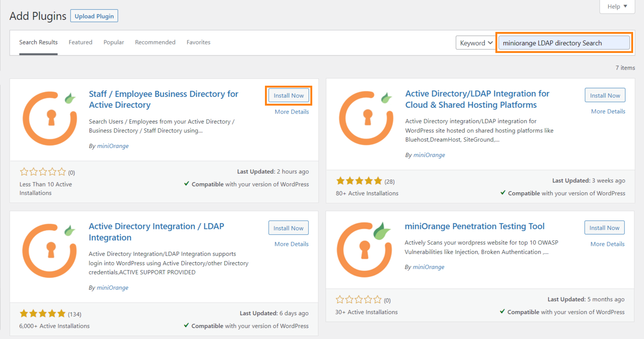
Task: Click the empty star rating with (0) for Staff Directory
Action: 47,172
